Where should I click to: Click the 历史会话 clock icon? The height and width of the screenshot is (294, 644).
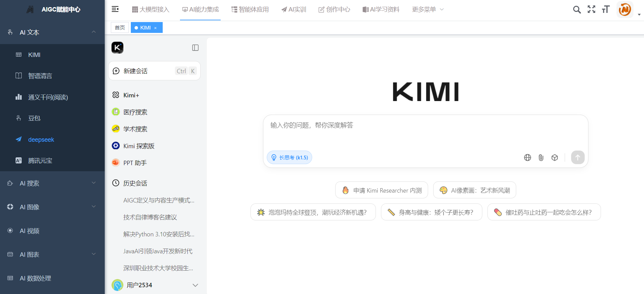point(116,183)
